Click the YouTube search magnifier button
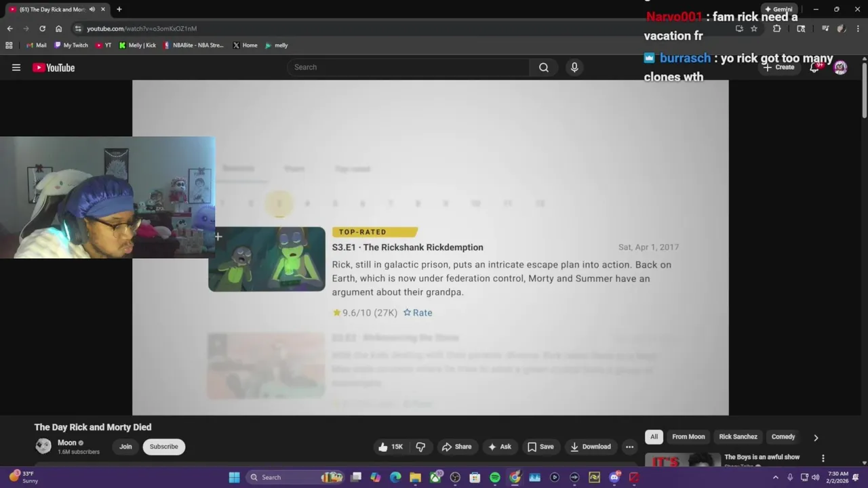This screenshot has width=868, height=488. (544, 67)
